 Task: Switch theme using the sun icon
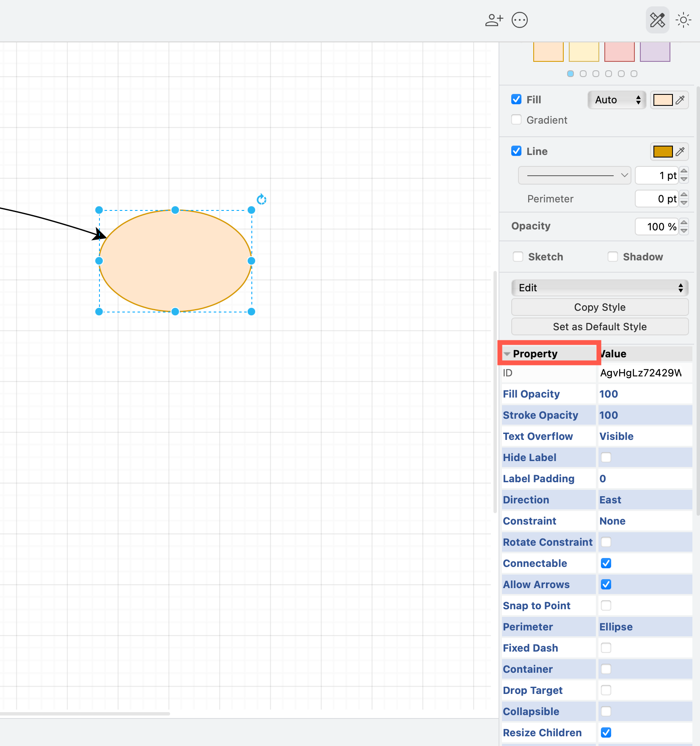[x=683, y=19]
